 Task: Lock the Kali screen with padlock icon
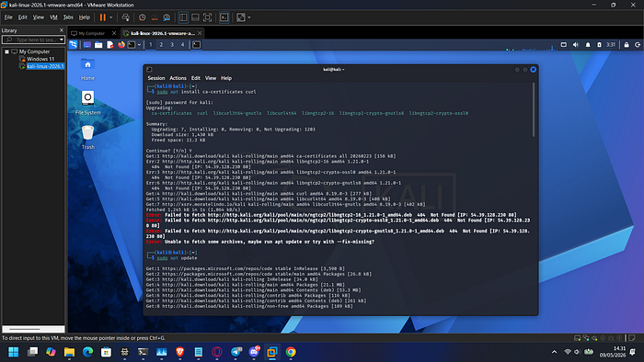(x=627, y=45)
